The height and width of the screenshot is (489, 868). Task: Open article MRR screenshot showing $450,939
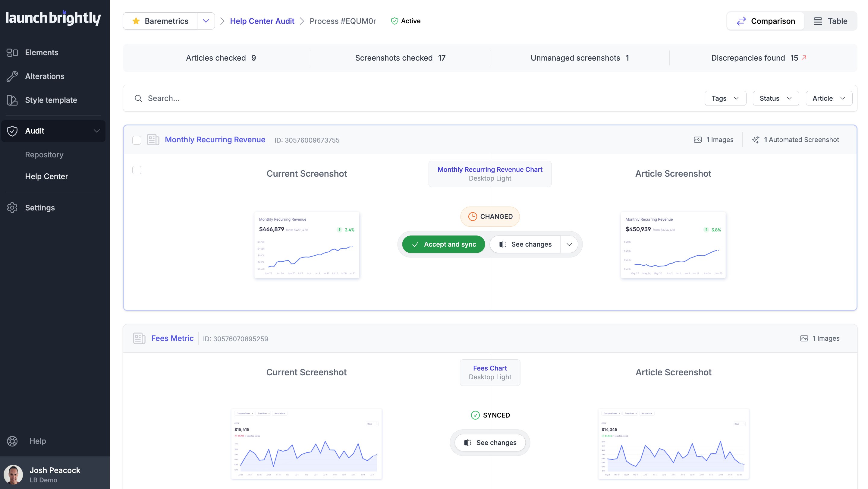(673, 245)
